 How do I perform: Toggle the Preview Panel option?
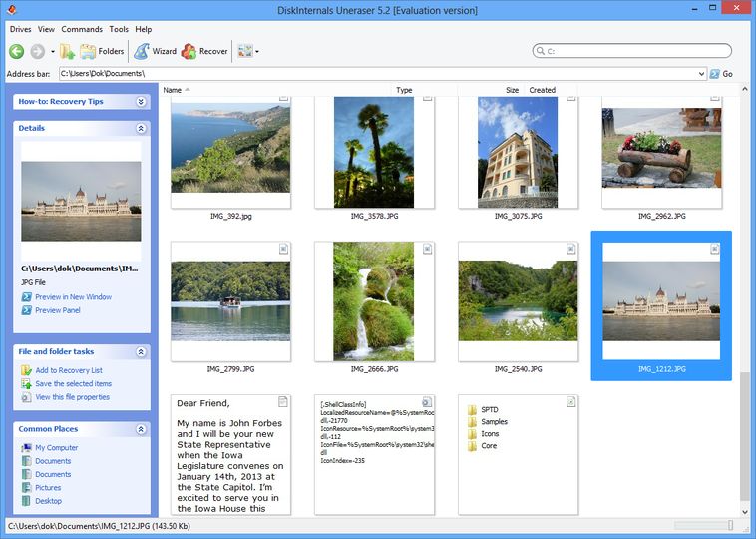57,310
